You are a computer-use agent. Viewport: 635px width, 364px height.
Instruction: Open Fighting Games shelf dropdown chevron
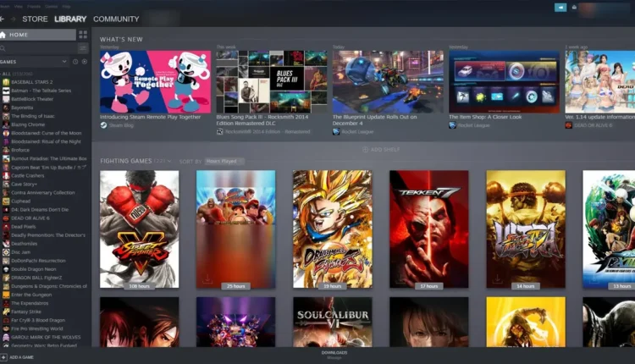[168, 161]
